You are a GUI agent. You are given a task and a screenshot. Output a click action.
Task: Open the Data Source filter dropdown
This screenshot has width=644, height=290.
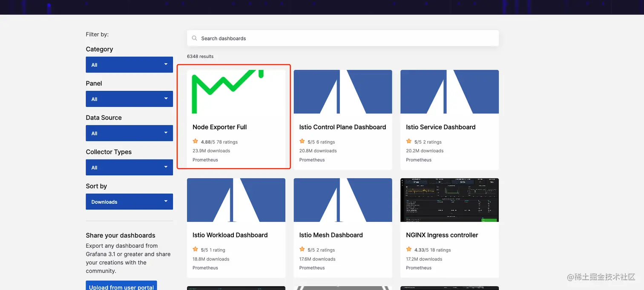pyautogui.click(x=129, y=133)
